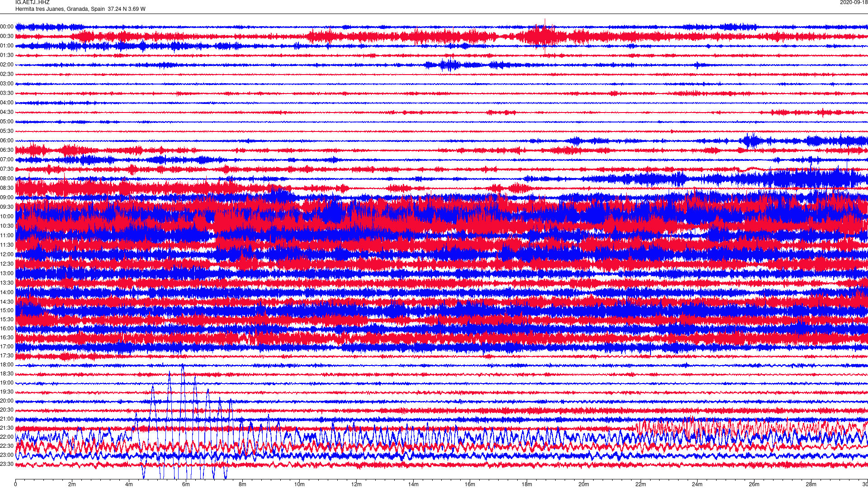Select the 09:30 time row label

point(7,207)
